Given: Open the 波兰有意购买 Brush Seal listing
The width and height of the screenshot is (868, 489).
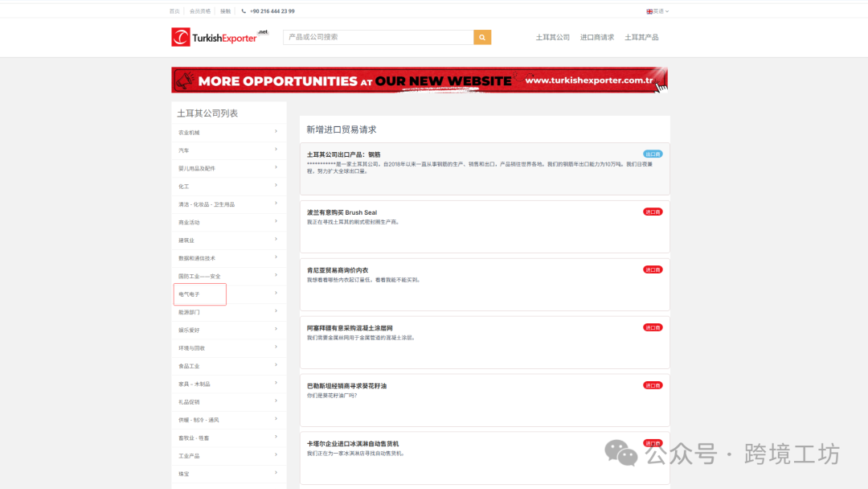Looking at the screenshot, I should pyautogui.click(x=342, y=212).
